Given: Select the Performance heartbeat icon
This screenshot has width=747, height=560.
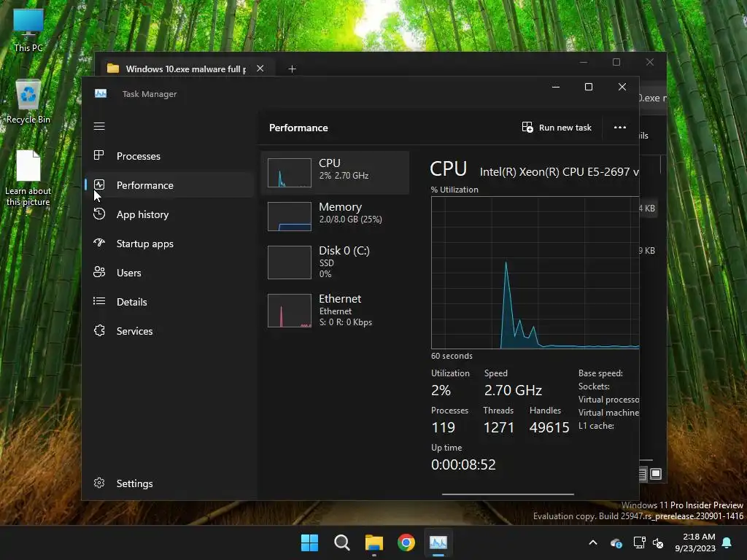Looking at the screenshot, I should [99, 184].
